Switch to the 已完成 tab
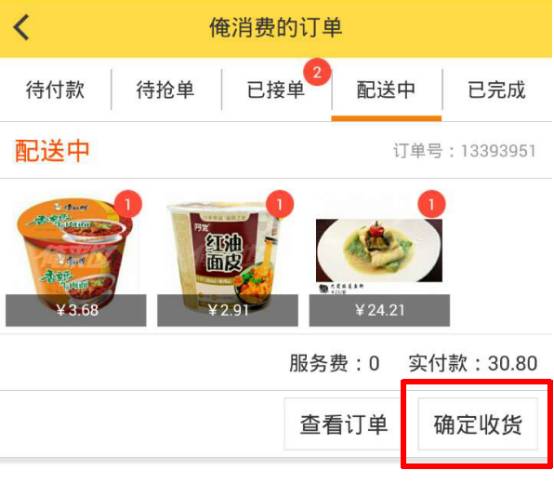Image resolution: width=554 pixels, height=483 pixels. click(x=497, y=90)
